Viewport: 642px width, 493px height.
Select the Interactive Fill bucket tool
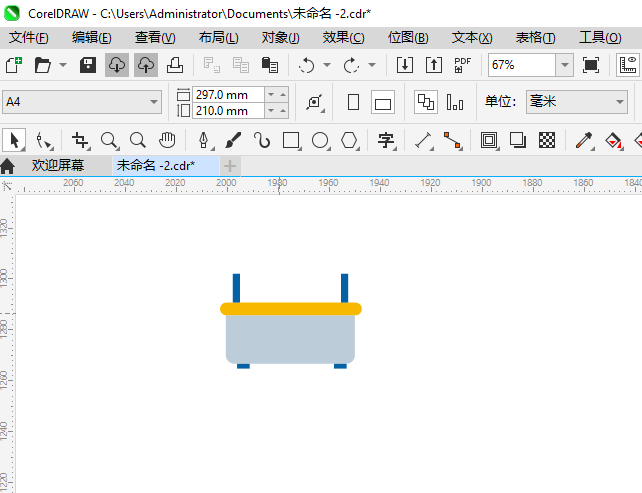pos(613,140)
